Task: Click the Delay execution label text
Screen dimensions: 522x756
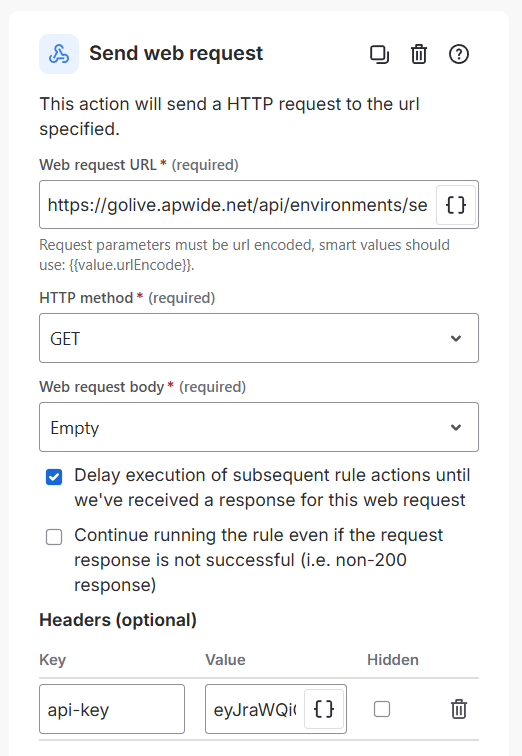Action: pos(272,487)
